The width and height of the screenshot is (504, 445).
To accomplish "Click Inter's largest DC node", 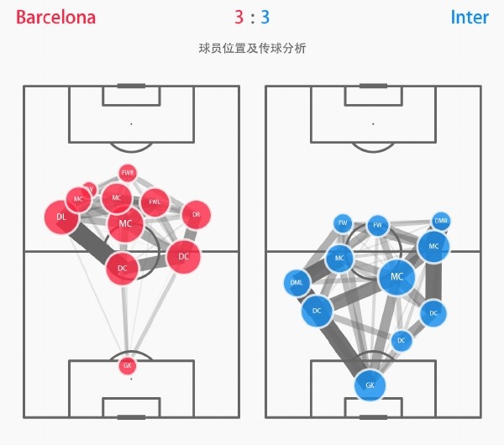I will coord(317,311).
